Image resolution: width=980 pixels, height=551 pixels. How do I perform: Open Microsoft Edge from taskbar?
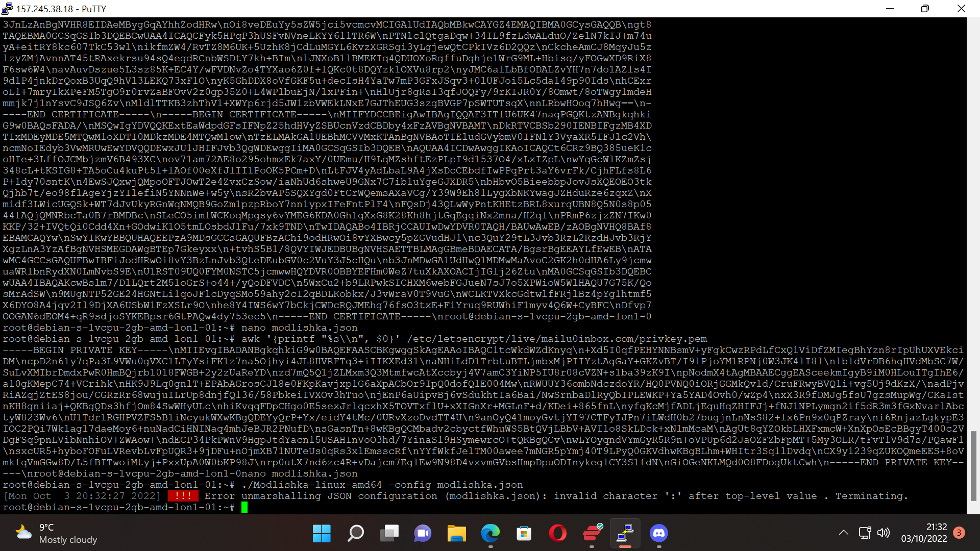click(x=490, y=534)
